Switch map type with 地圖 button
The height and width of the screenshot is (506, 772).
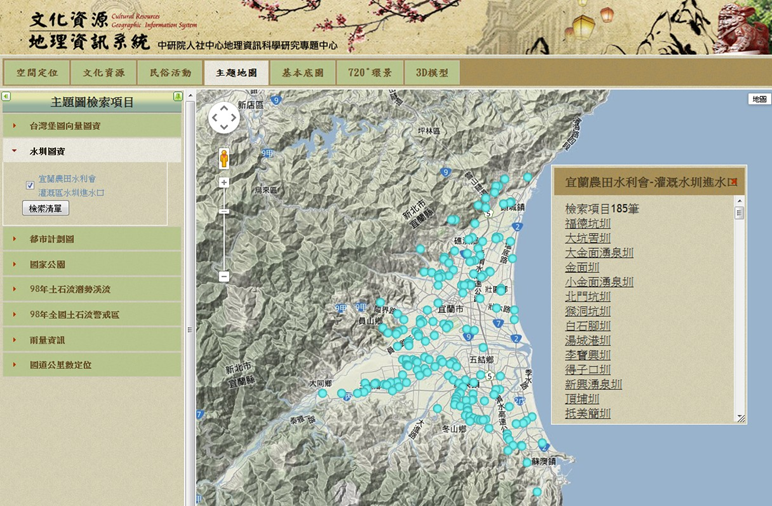[759, 99]
